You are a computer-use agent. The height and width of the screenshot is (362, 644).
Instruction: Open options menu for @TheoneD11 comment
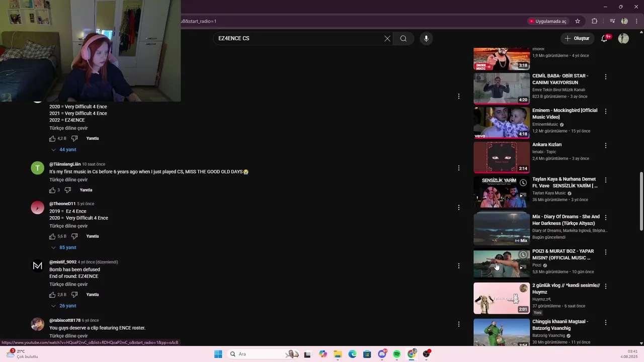coord(458,208)
